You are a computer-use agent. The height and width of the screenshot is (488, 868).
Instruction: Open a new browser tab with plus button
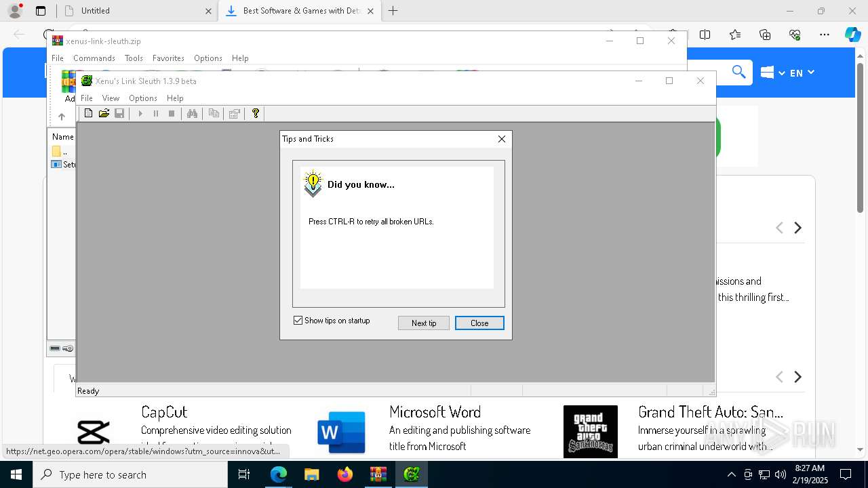tap(393, 11)
